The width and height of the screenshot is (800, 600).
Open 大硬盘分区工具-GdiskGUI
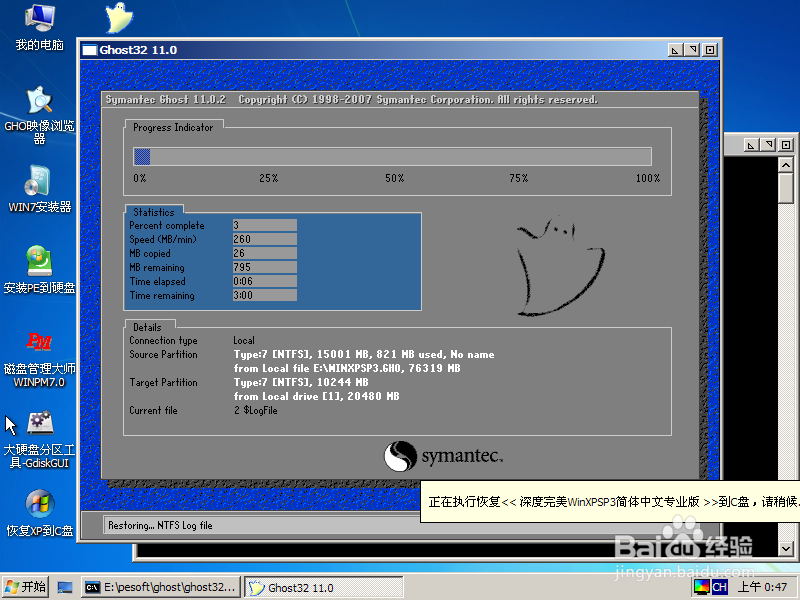39,430
